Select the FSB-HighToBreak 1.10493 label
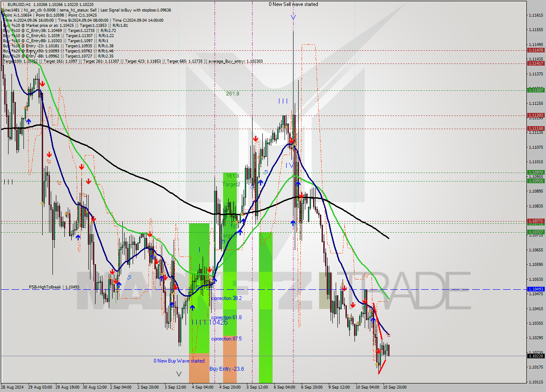The width and height of the screenshot is (546, 392). 54,287
